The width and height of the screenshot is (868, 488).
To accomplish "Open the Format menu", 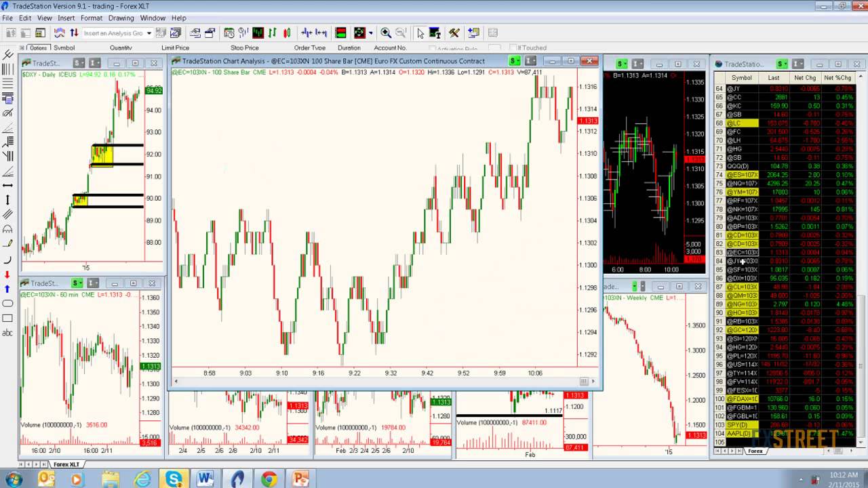I will coord(92,18).
